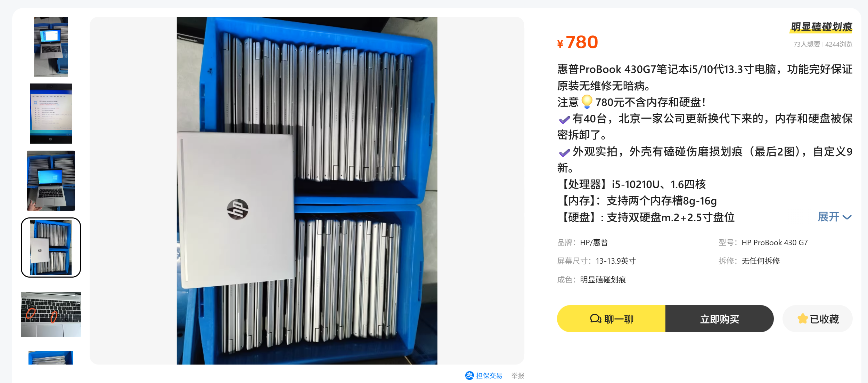Click the ¥780 price
868x383 pixels.
coord(578,42)
